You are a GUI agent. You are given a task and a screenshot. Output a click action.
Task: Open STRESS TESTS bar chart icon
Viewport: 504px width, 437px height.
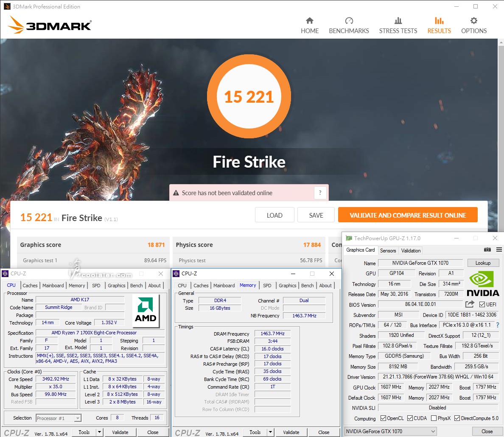click(398, 21)
